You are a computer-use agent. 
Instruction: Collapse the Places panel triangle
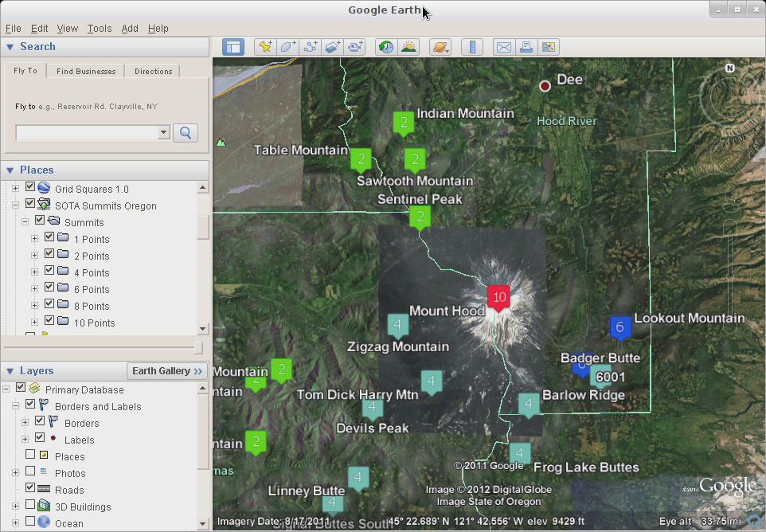[10, 170]
